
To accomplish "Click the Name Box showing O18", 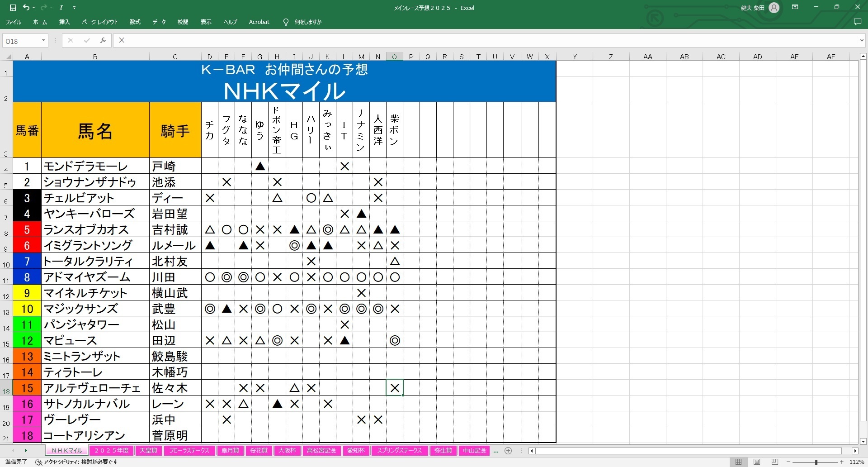I will point(22,41).
